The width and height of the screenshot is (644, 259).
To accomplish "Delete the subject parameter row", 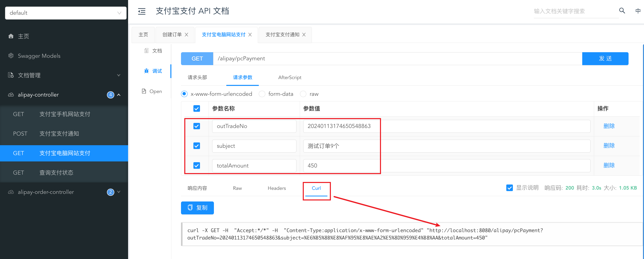I will click(x=609, y=145).
